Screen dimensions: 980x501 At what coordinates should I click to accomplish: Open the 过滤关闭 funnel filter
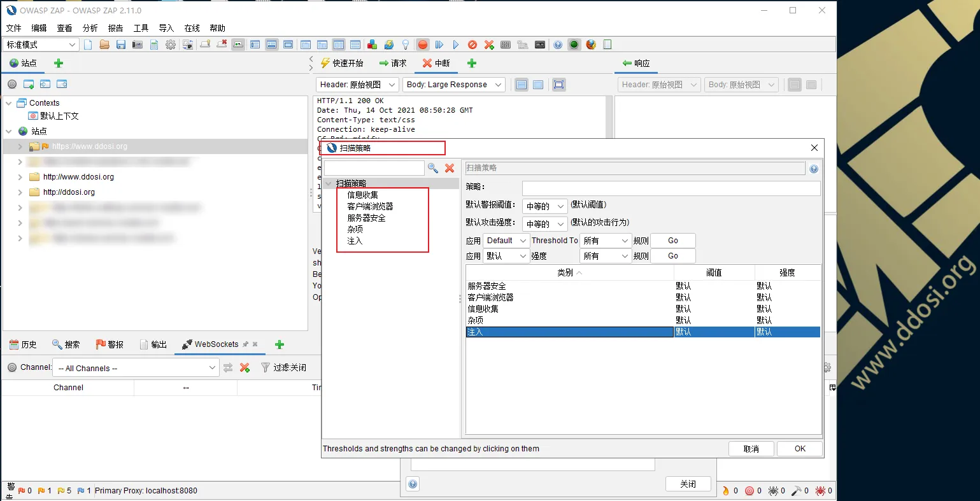[x=283, y=368]
